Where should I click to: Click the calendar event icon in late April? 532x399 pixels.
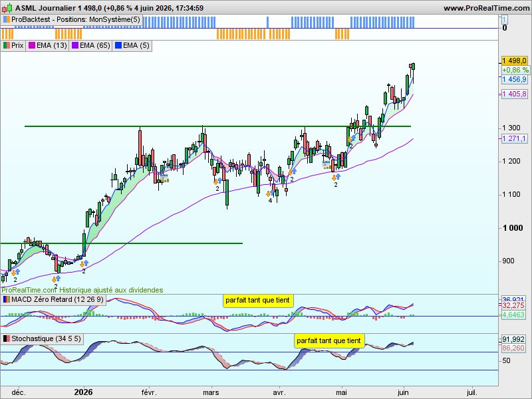tap(327, 165)
